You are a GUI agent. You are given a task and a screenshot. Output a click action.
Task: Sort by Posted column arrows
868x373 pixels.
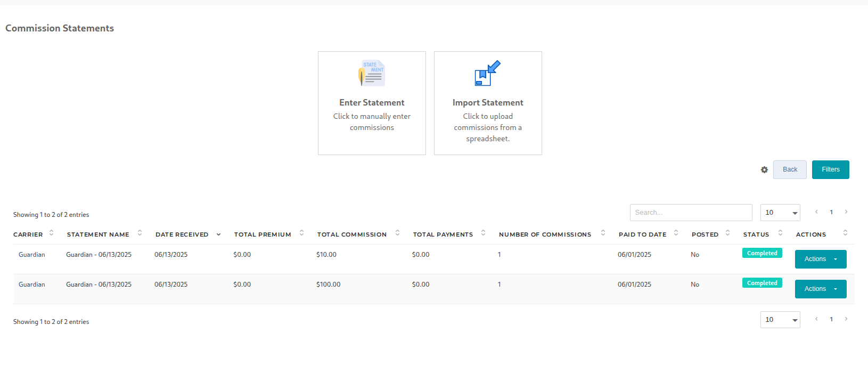click(727, 233)
